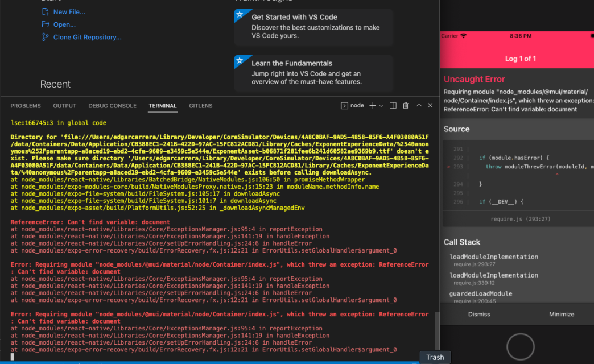Kill the terminal using the trash icon
The width and height of the screenshot is (594, 364).
(x=405, y=105)
